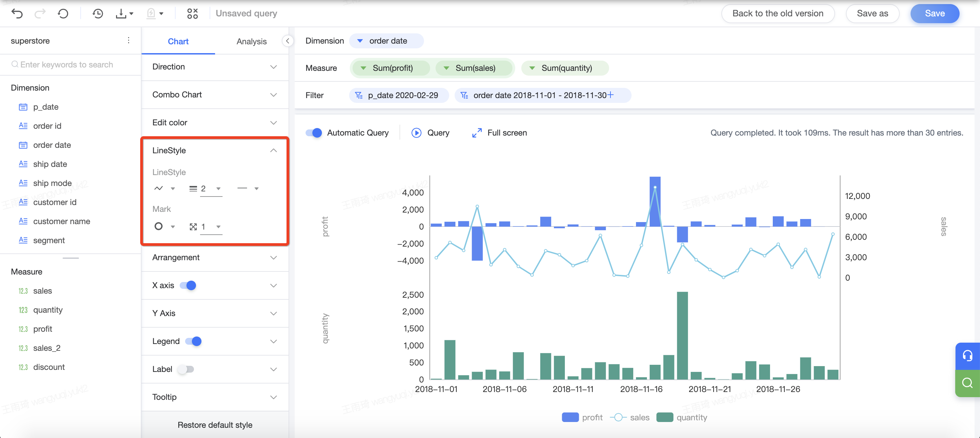
Task: Click the keyword search field
Action: [x=70, y=65]
